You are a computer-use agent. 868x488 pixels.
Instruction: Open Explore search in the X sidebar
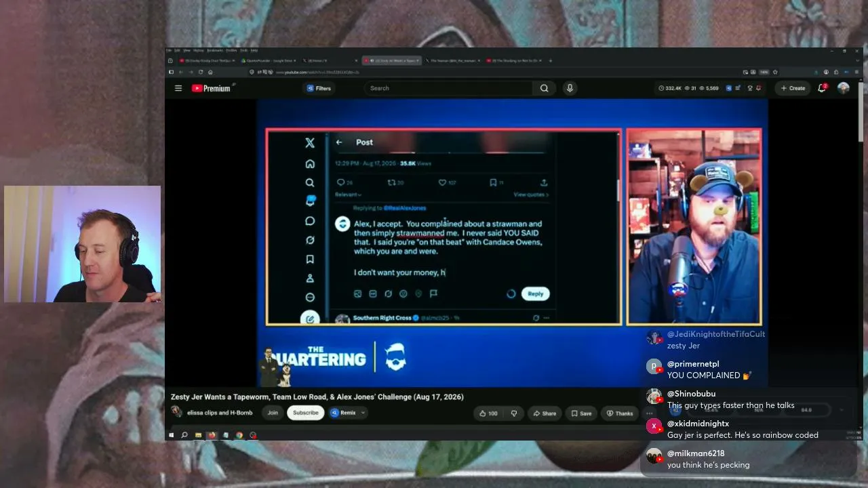click(310, 182)
